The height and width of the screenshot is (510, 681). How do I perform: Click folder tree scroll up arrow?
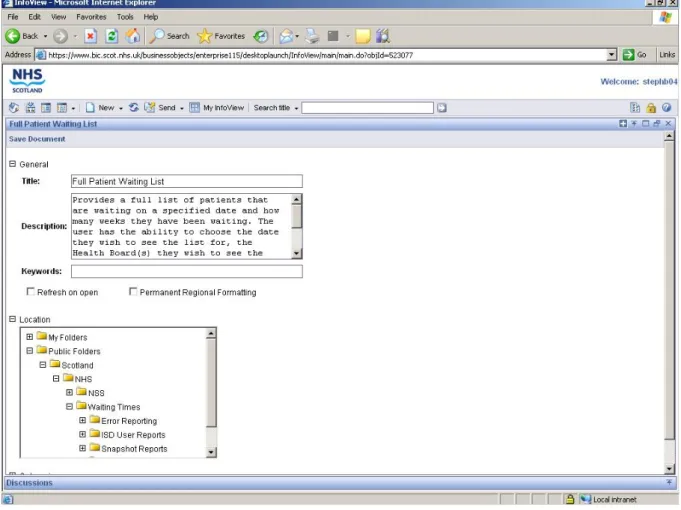point(211,333)
